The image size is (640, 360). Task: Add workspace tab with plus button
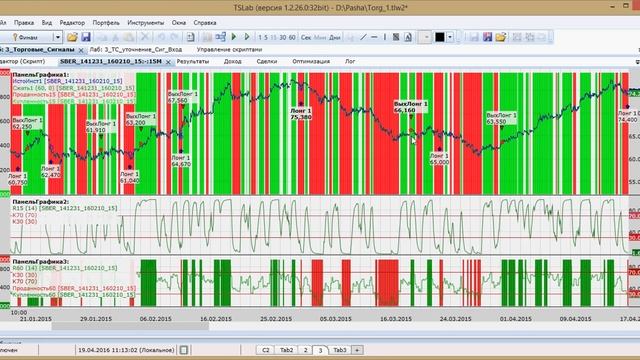click(357, 350)
